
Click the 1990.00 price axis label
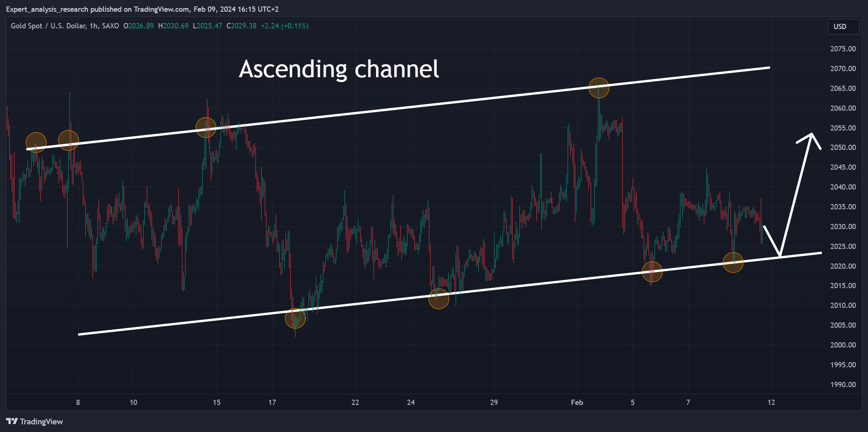click(x=843, y=385)
